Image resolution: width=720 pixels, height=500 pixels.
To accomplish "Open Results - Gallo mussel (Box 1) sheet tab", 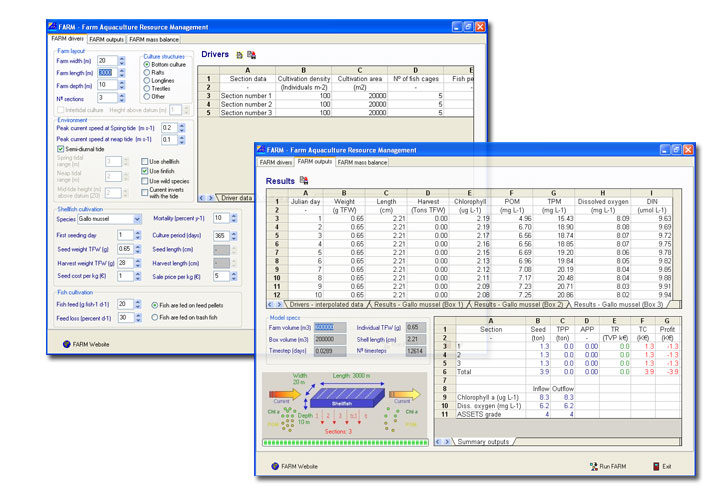I will [x=418, y=304].
